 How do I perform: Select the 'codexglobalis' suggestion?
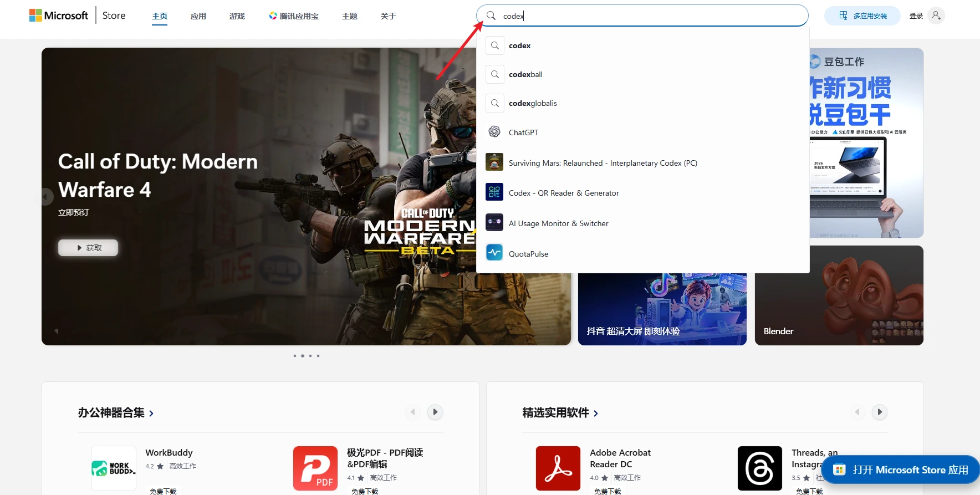pos(643,103)
